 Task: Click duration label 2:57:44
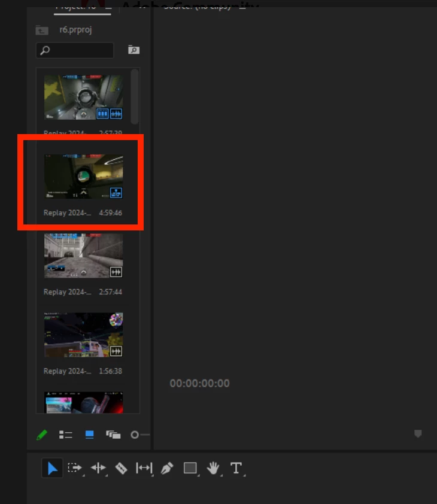[x=110, y=292]
